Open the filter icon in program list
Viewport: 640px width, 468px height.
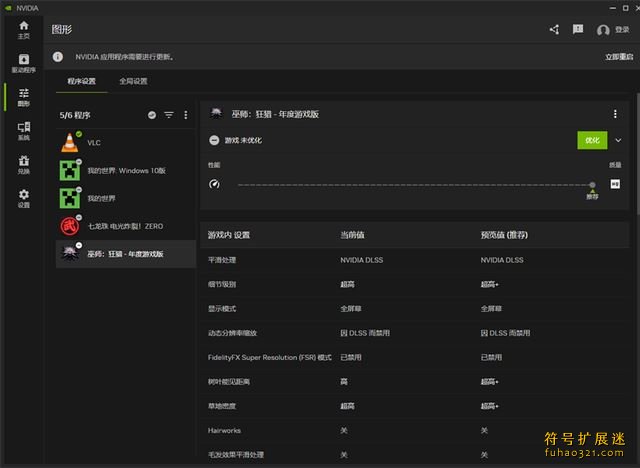coord(169,115)
